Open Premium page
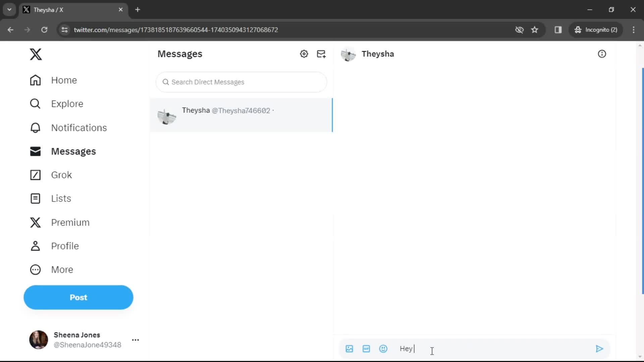This screenshot has height=362, width=644. pyautogui.click(x=59, y=223)
